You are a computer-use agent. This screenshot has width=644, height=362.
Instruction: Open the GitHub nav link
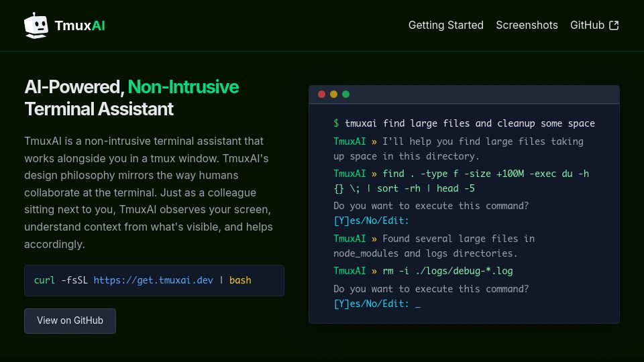(x=594, y=25)
